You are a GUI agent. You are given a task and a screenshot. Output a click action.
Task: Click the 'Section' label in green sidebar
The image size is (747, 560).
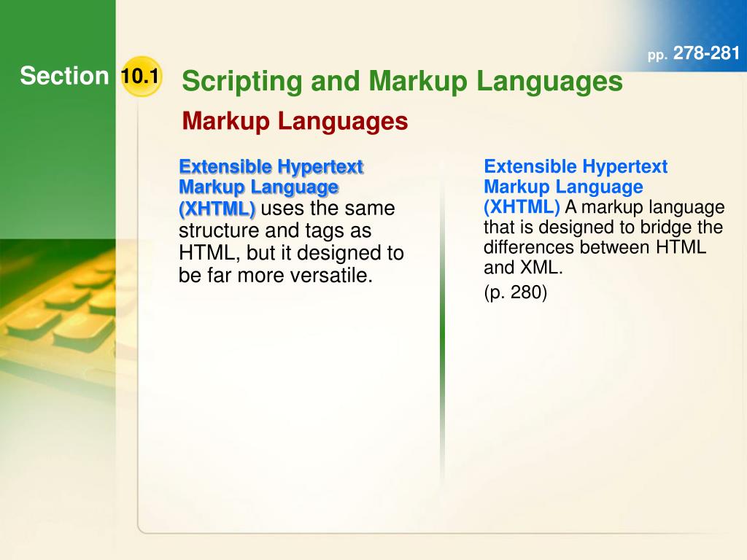coord(64,76)
